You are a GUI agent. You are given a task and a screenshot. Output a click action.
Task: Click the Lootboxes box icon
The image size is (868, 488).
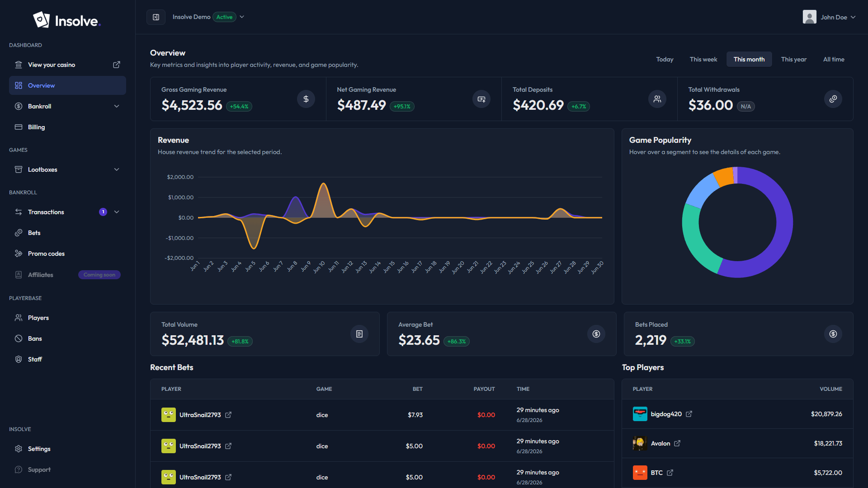pos(19,169)
